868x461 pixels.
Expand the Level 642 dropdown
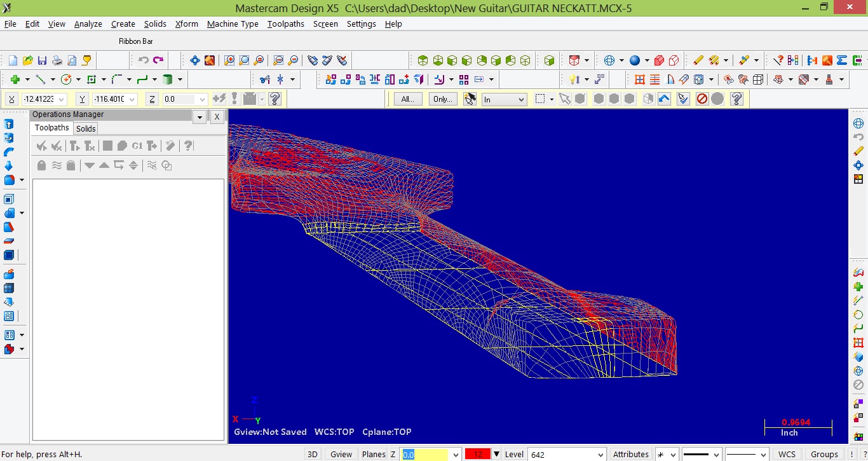[600, 455]
